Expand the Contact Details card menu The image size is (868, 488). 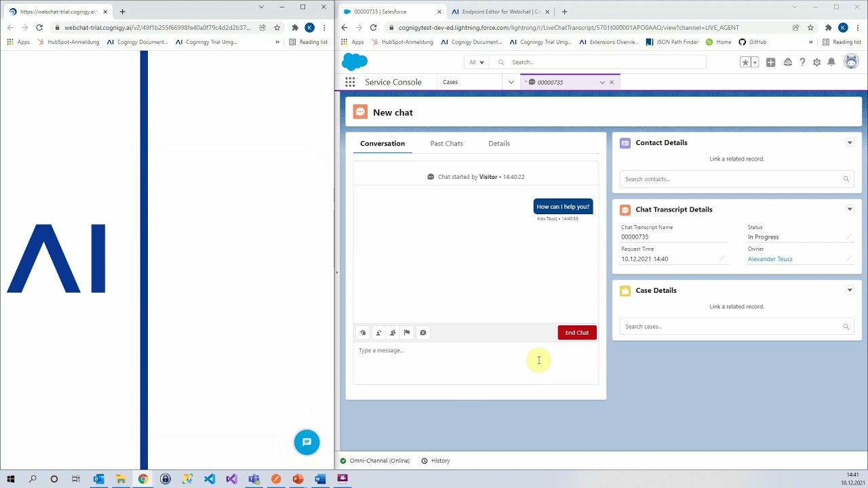(850, 142)
